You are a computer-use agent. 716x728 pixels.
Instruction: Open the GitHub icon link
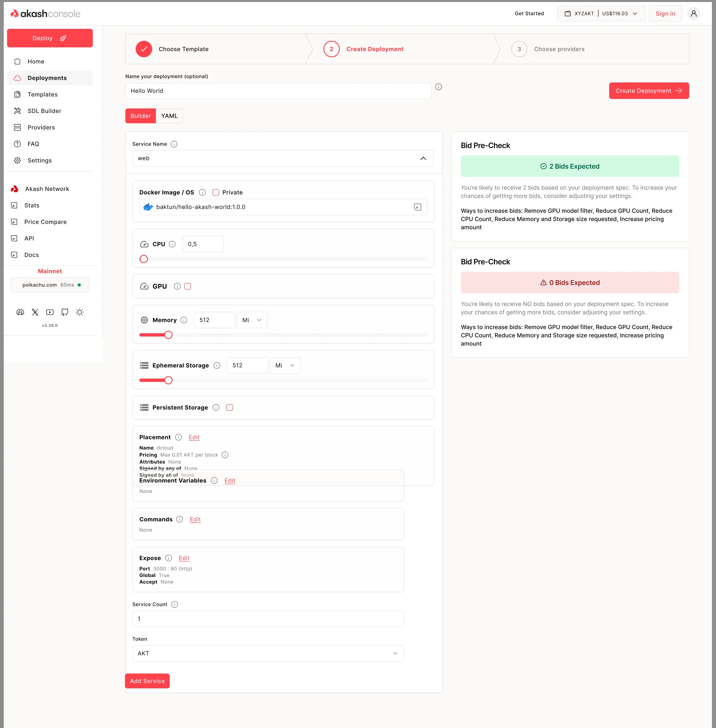coord(65,312)
